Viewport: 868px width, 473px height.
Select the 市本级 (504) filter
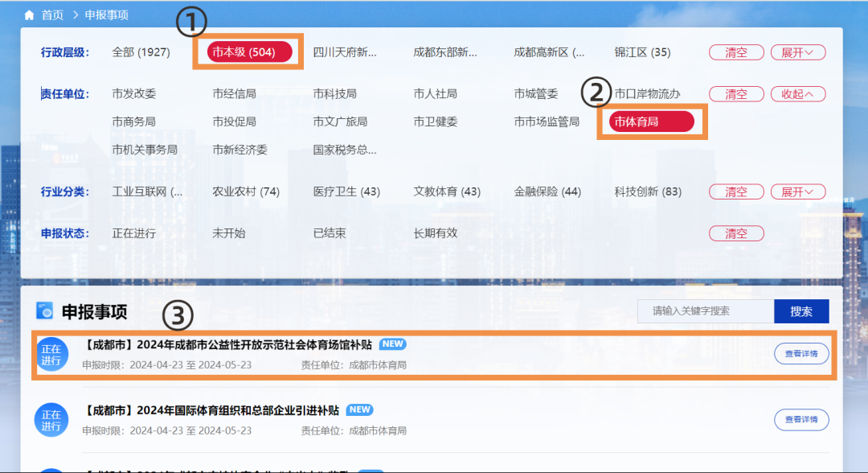pos(249,52)
